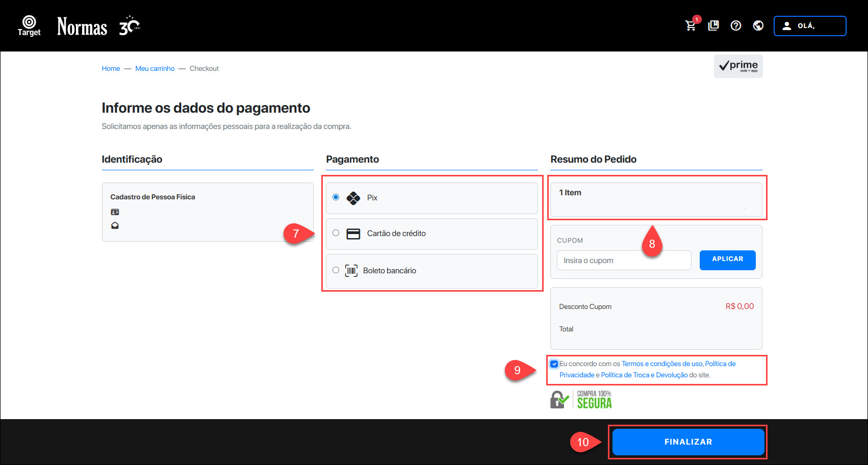Navigate to Meu carrinho breadcrumb
The height and width of the screenshot is (465, 868).
point(155,68)
